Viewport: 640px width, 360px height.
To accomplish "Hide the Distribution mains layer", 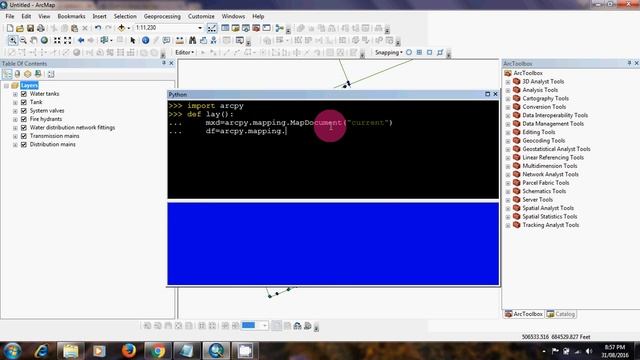I will 24,144.
